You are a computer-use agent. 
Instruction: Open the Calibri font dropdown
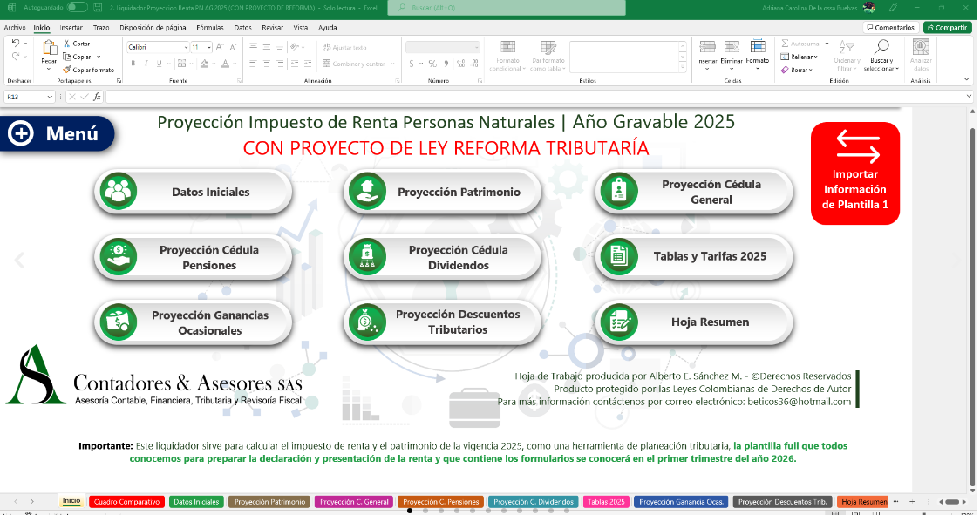(186, 47)
